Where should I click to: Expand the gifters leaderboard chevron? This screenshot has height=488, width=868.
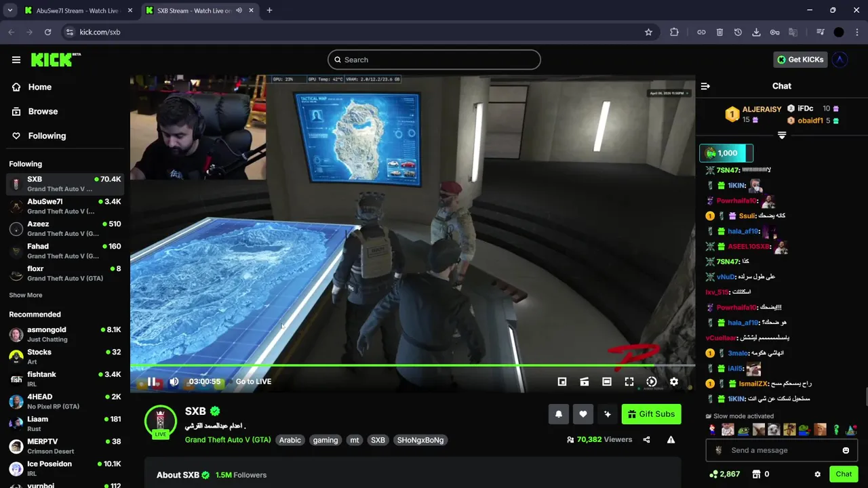(x=782, y=136)
